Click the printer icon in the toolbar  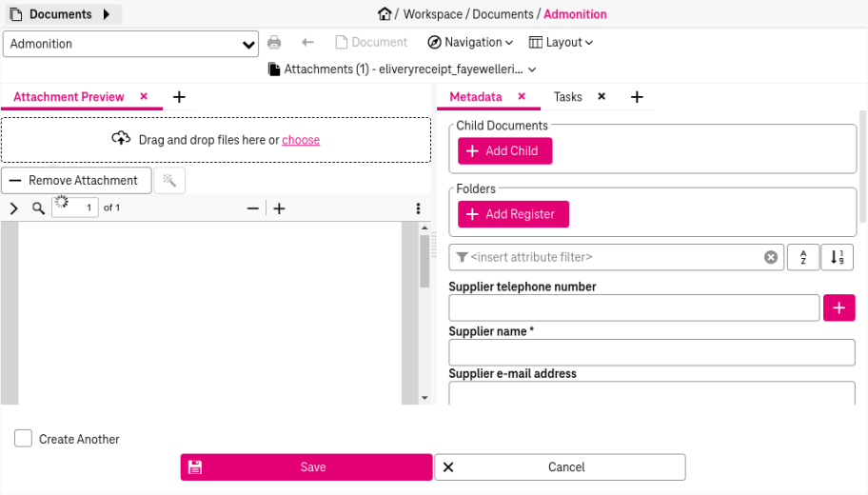[x=274, y=42]
